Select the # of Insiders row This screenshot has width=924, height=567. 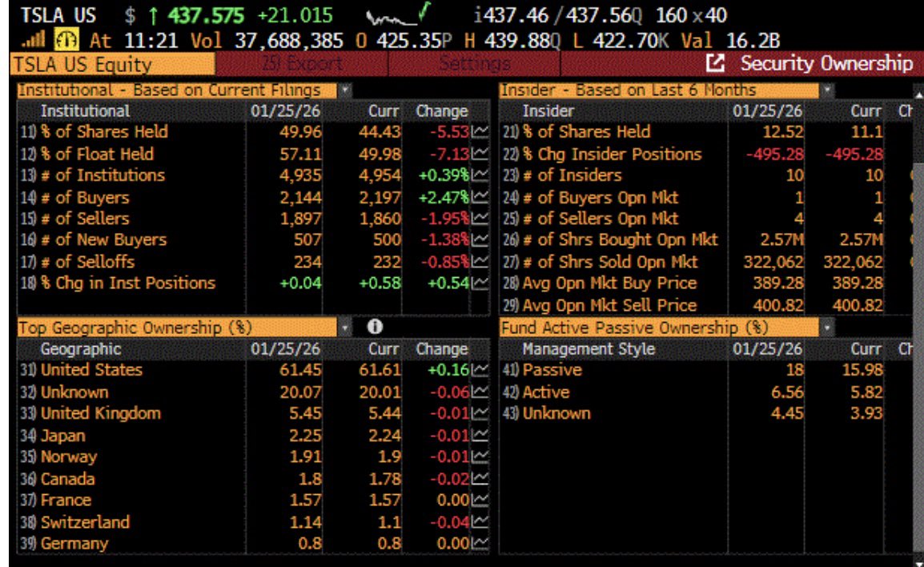click(x=706, y=175)
